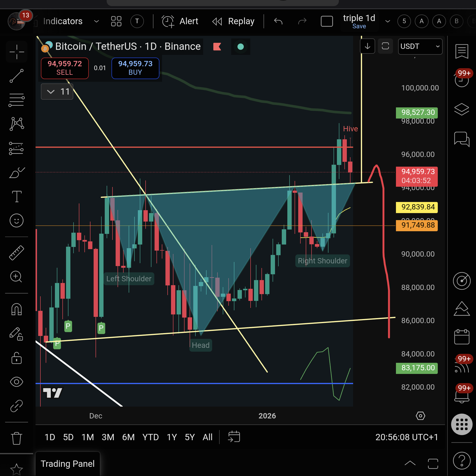This screenshot has height=476, width=476.
Task: Open the indicator templates grid
Action: point(116,21)
